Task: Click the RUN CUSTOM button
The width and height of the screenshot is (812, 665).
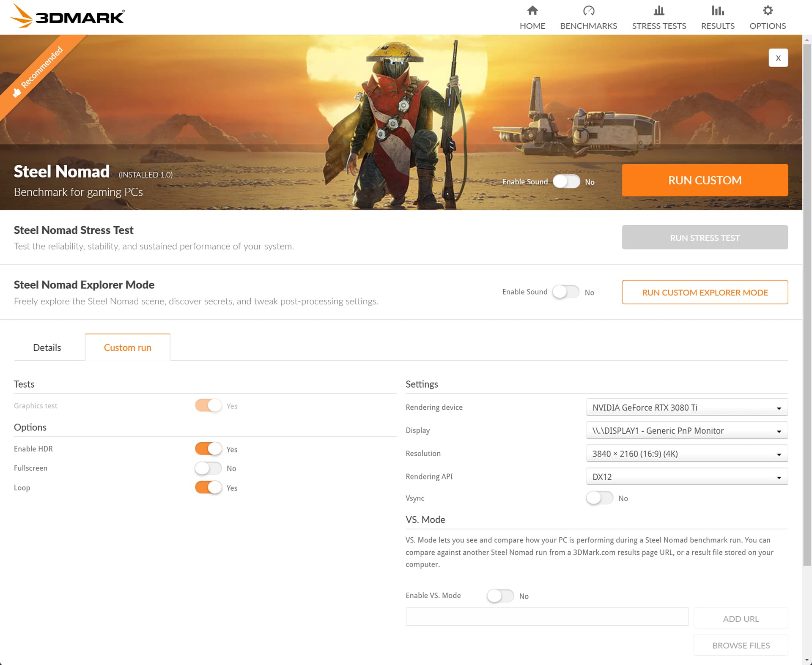Action: click(x=705, y=180)
